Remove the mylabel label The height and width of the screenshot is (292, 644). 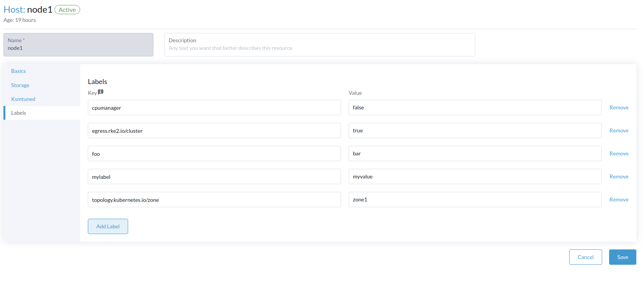pyautogui.click(x=619, y=177)
